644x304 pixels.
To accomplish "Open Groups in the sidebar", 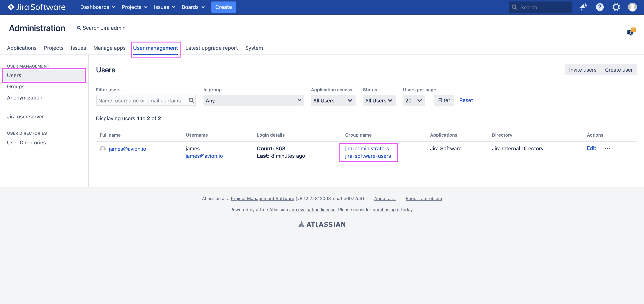I will point(16,86).
